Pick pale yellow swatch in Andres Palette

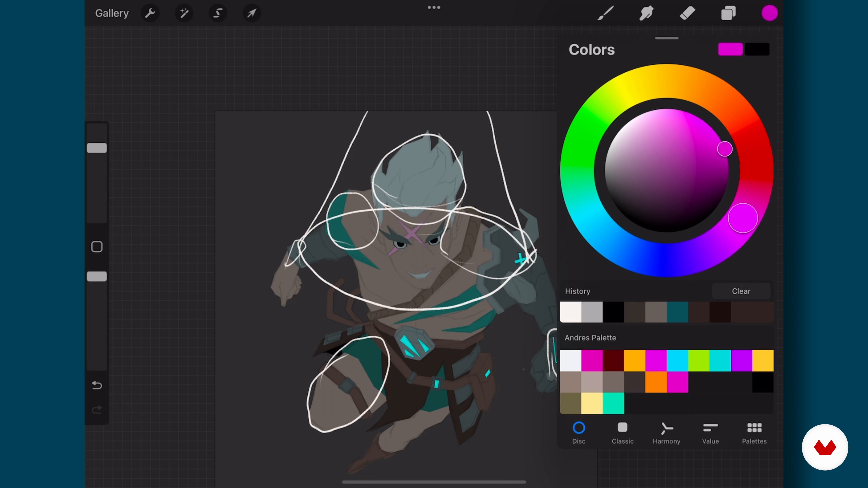tap(592, 404)
